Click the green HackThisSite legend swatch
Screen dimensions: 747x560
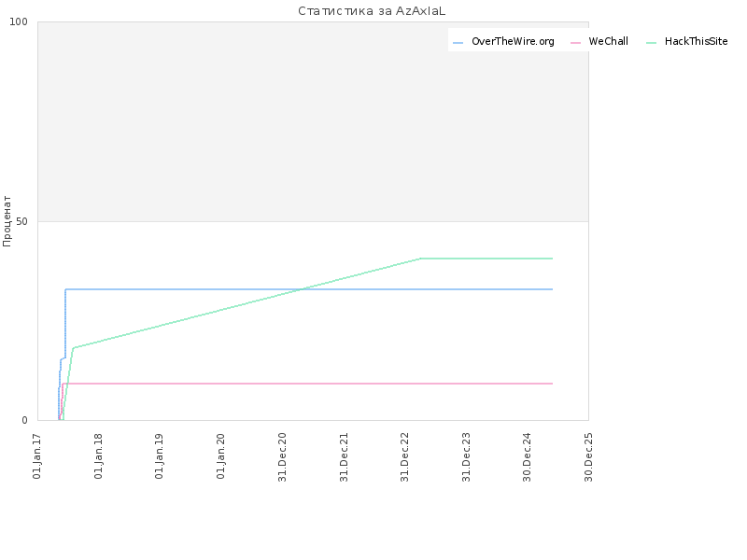(x=651, y=43)
